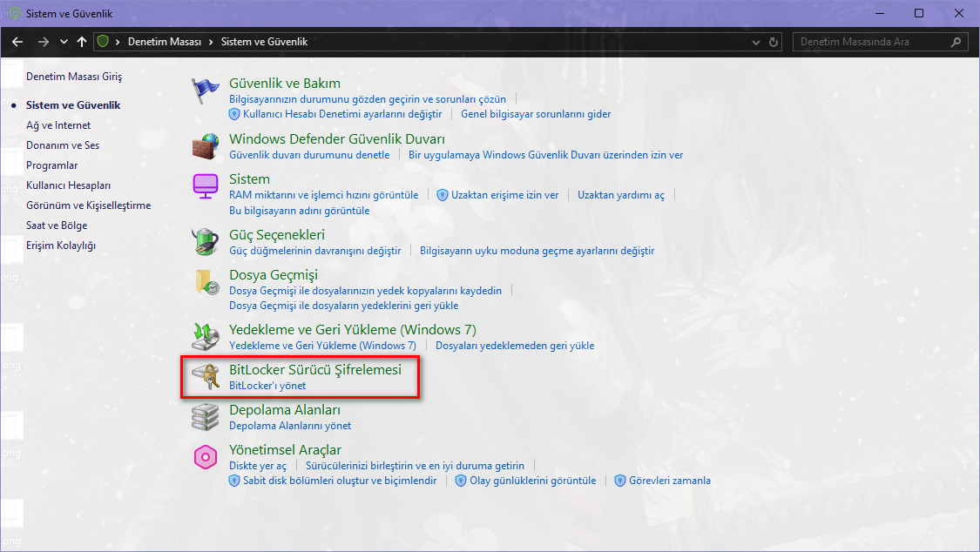Select Sistem ve Güvenlik breadcrumb item
Screen dimensions: 980x552
264,42
